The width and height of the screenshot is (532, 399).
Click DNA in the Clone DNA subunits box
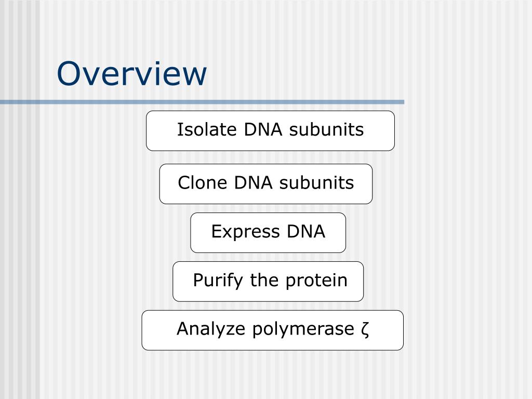253,182
